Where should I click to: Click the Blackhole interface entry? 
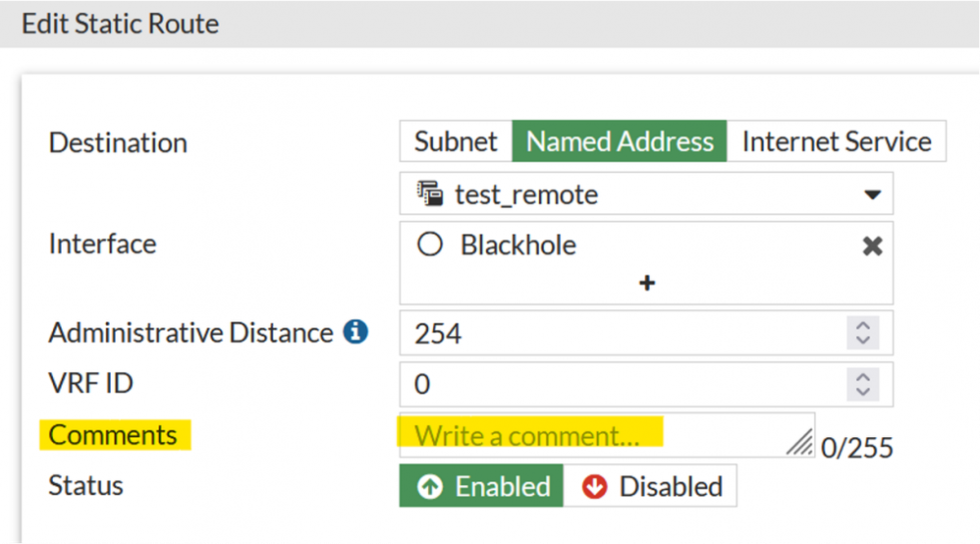pos(517,245)
